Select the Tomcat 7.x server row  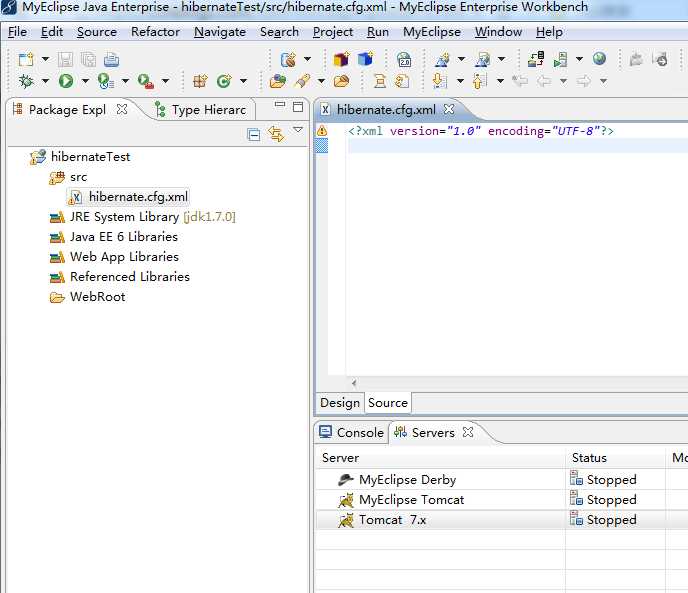tap(501, 520)
